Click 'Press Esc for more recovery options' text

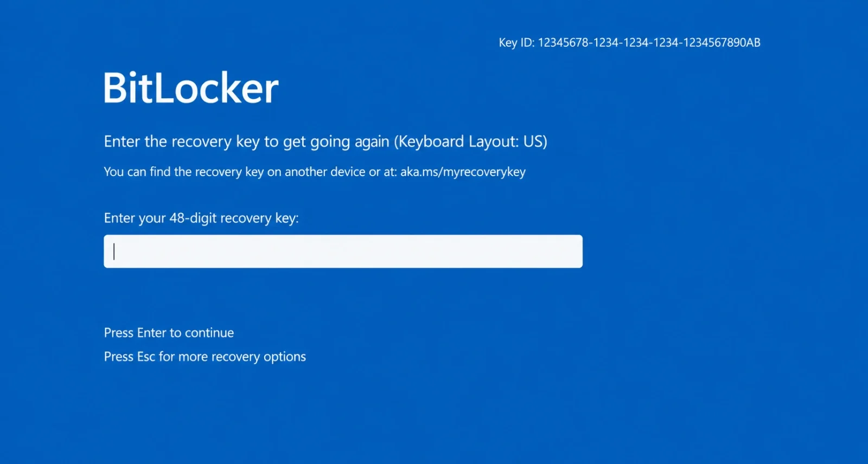coord(205,357)
